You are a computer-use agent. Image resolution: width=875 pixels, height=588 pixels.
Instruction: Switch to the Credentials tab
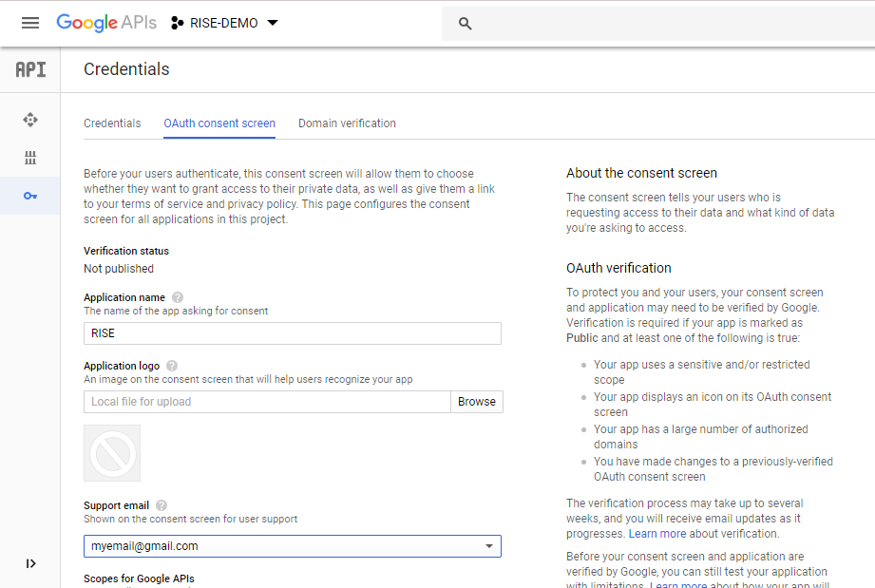tap(112, 123)
